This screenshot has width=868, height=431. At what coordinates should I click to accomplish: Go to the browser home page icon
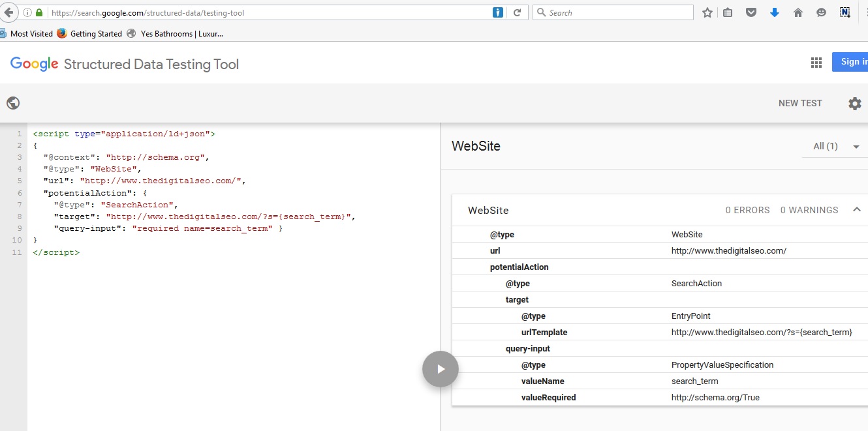[x=798, y=12]
